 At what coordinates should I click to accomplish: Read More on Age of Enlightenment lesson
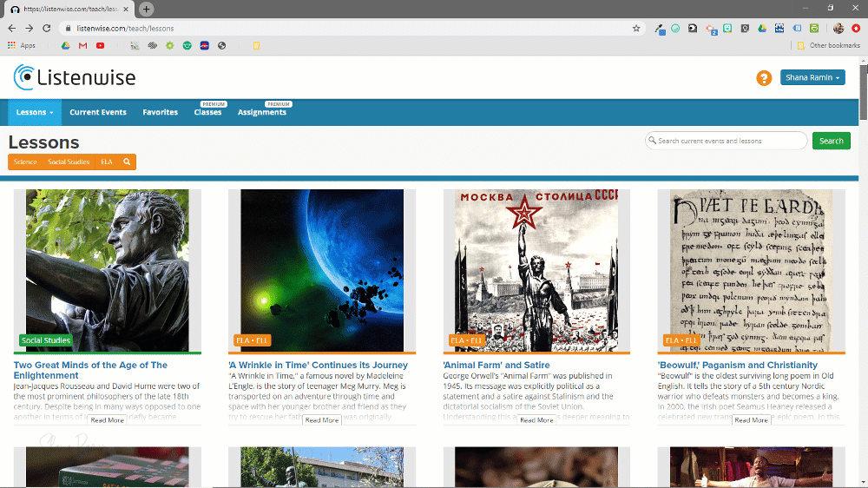tap(108, 420)
